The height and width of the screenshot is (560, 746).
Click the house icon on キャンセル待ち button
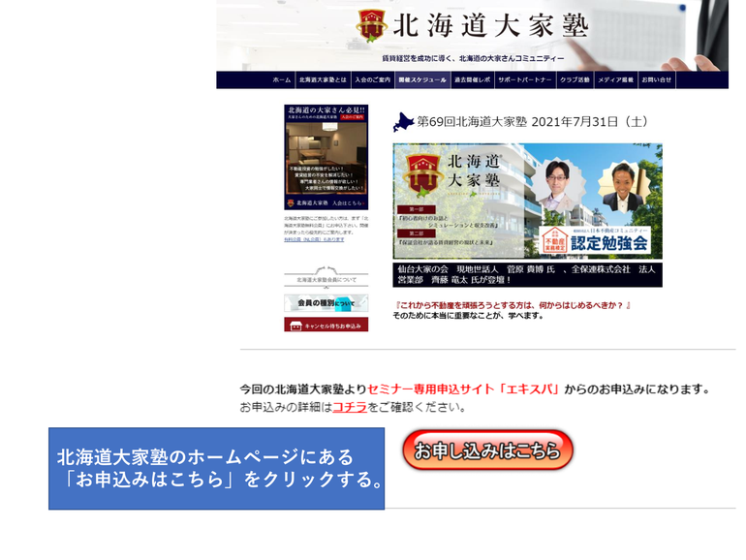pos(295,326)
